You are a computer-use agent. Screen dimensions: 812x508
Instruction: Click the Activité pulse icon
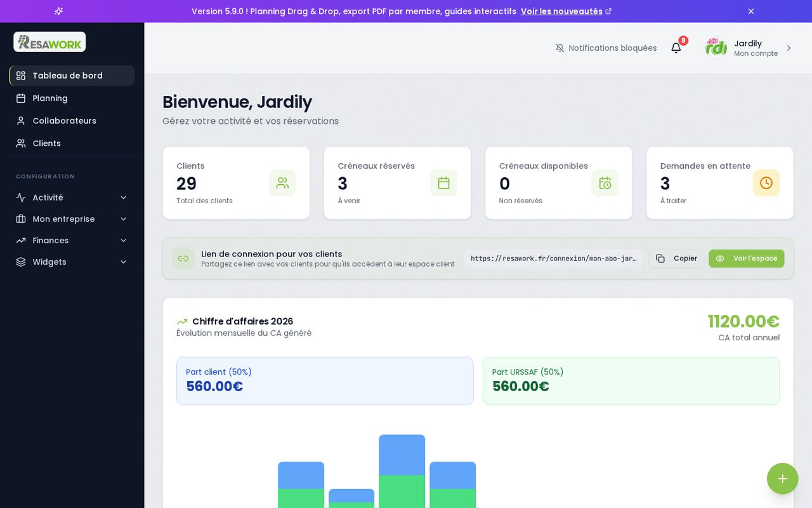[x=21, y=197]
